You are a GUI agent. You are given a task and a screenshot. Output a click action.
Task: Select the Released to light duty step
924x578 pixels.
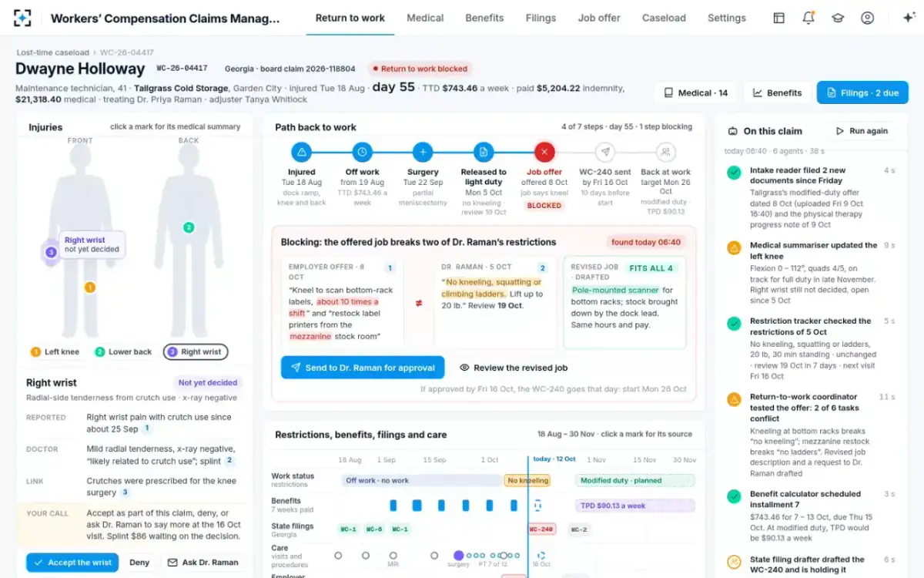click(484, 152)
